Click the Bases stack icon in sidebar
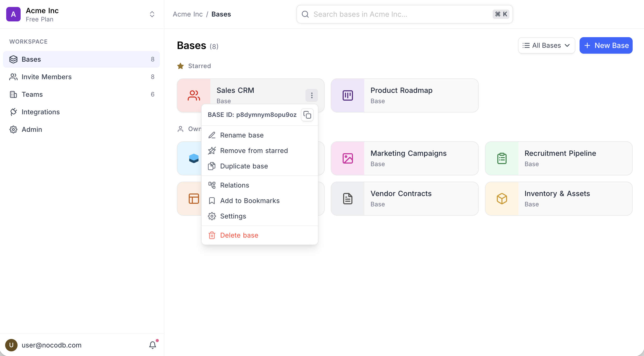Screen dimensions: 644x356 (x=13, y=59)
